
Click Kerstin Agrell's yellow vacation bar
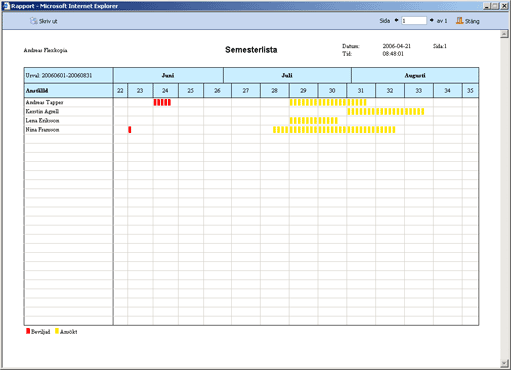[x=386, y=111]
